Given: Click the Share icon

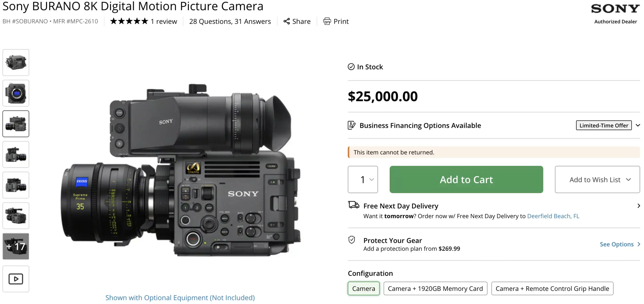Looking at the screenshot, I should (286, 21).
